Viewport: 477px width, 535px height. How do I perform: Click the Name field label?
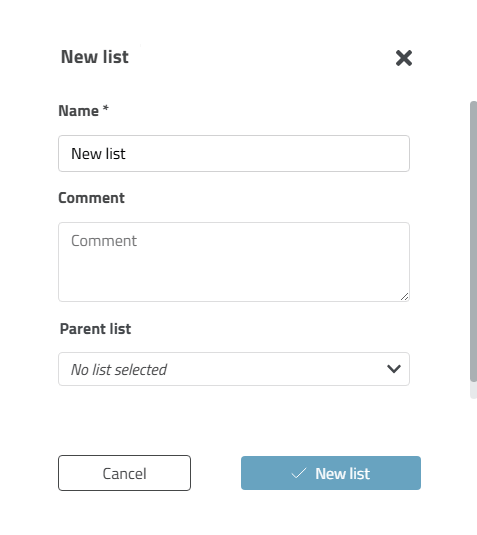79,111
